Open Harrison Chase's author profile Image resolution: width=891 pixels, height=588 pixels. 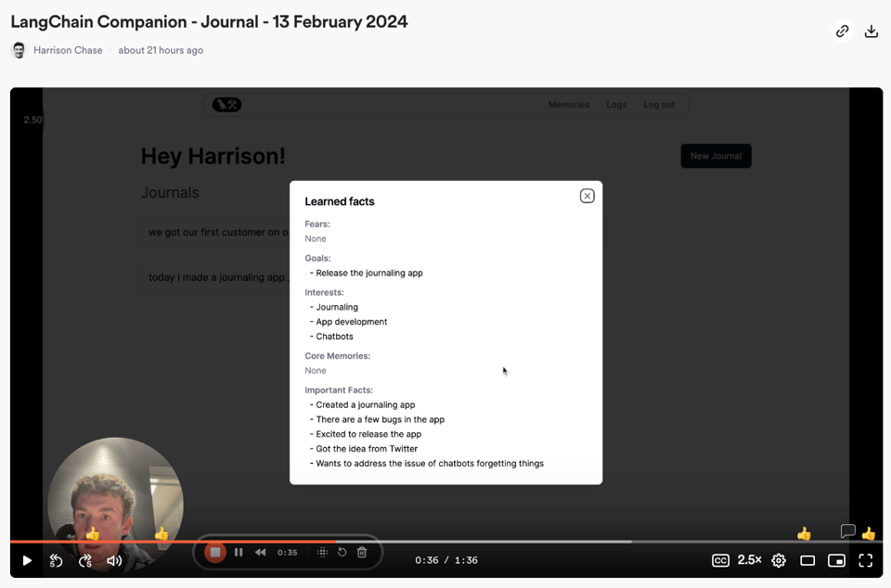(x=68, y=50)
